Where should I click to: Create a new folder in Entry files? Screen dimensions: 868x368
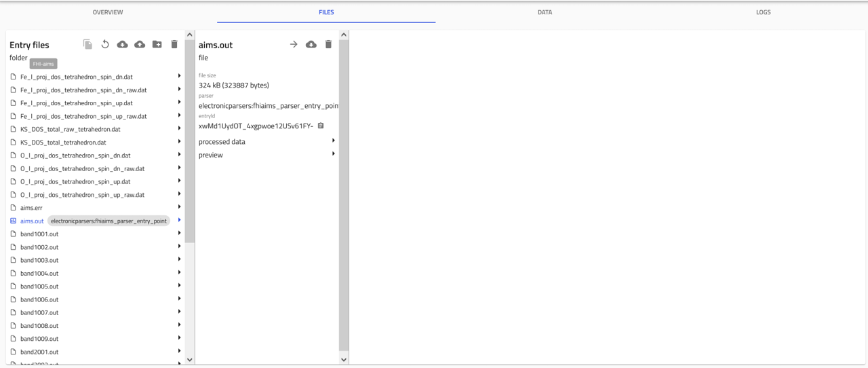[157, 44]
